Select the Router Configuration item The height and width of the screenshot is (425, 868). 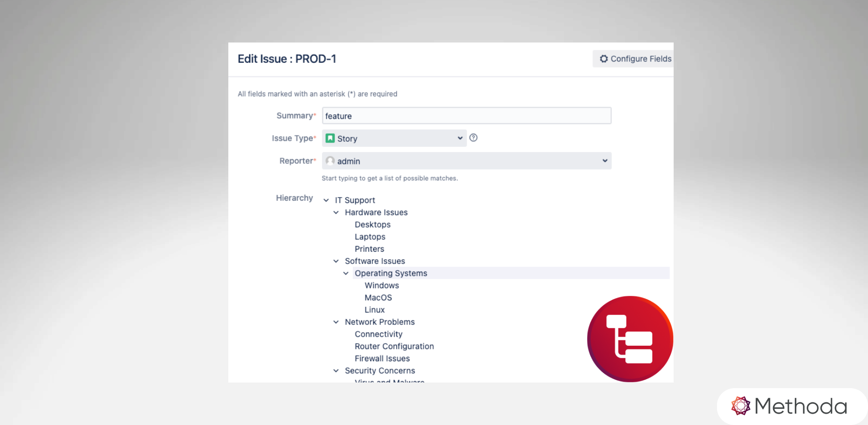click(x=394, y=346)
